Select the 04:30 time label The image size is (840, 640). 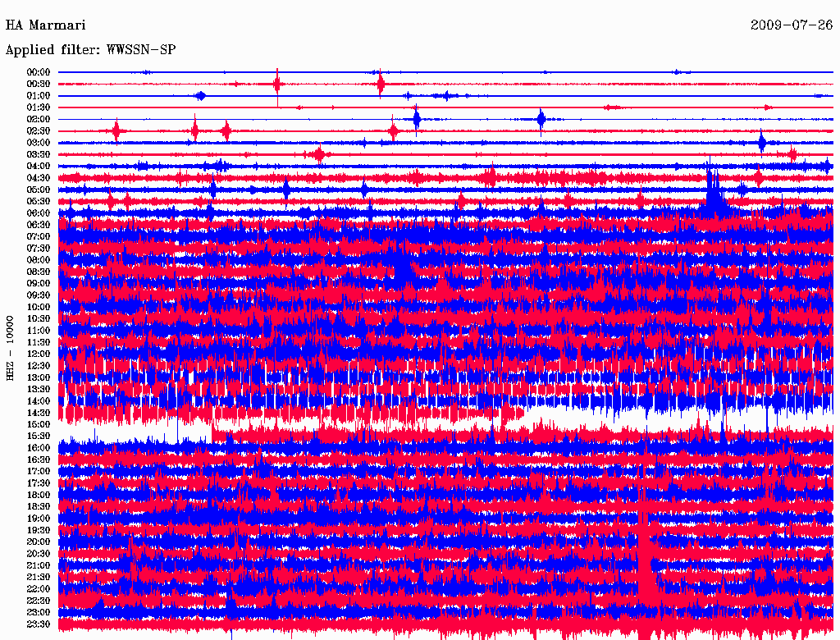39,178
